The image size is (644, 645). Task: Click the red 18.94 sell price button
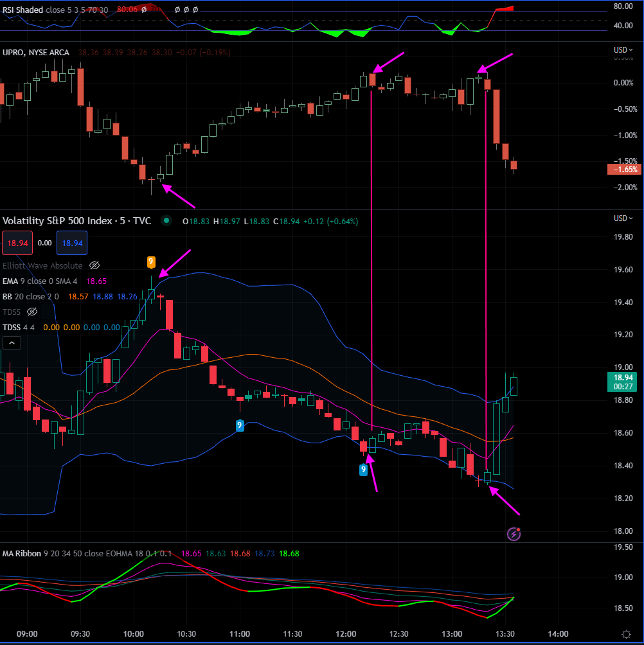pyautogui.click(x=15, y=243)
